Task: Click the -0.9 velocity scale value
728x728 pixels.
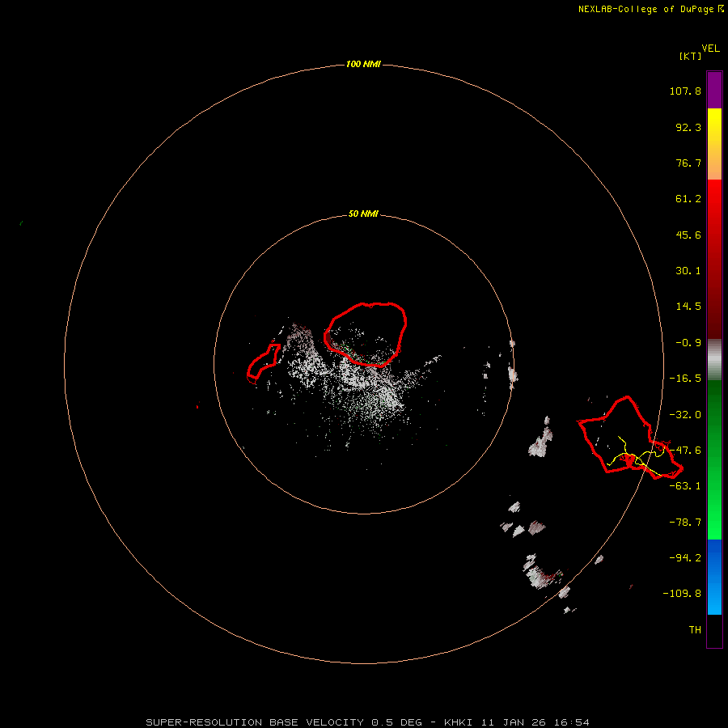Action: (x=688, y=343)
